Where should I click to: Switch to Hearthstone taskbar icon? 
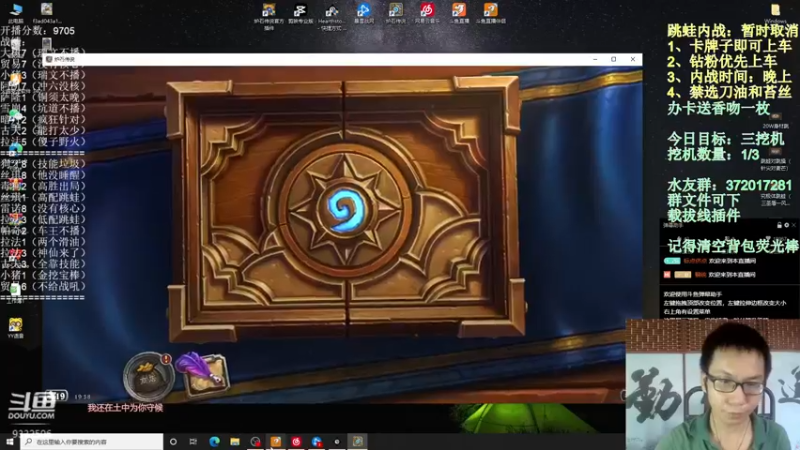357,441
